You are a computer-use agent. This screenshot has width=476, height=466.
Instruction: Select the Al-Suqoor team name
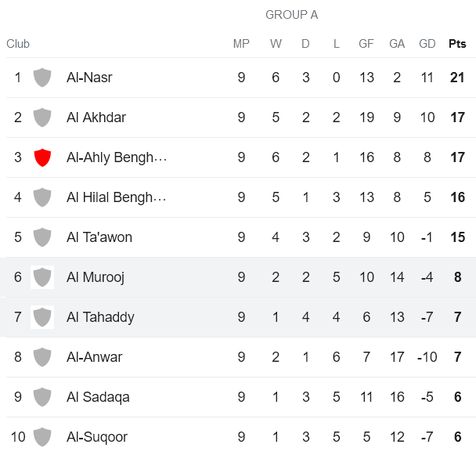[x=97, y=437]
